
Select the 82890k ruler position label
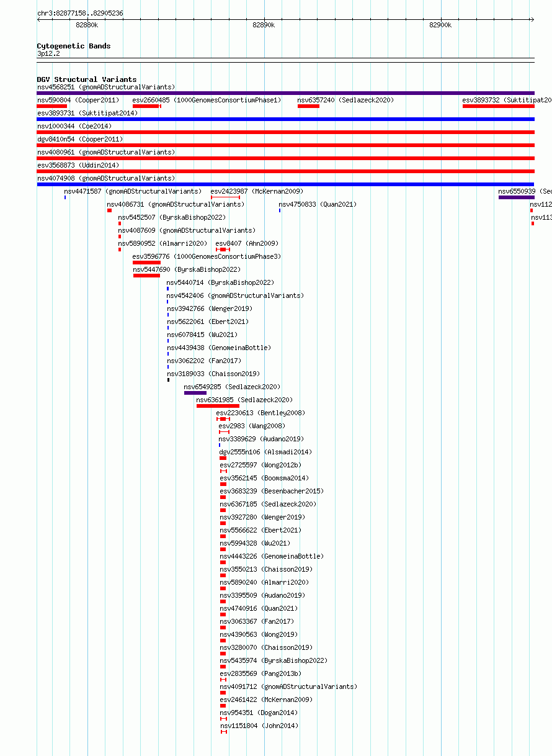[x=264, y=25]
